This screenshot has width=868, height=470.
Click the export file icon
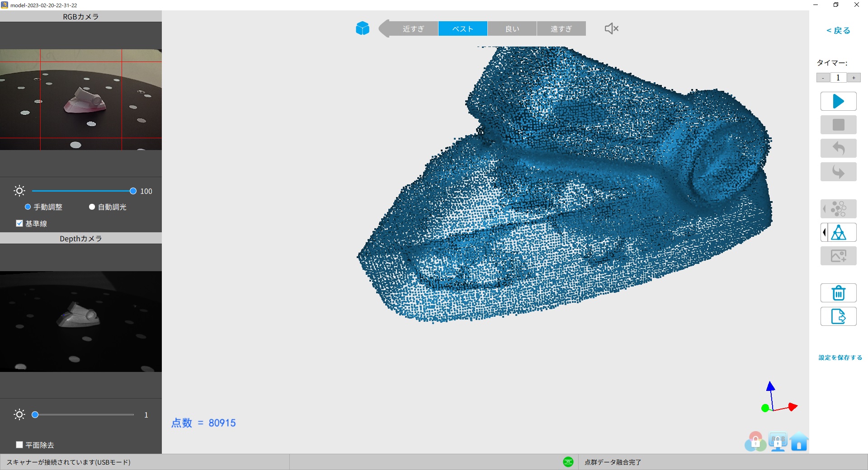[x=838, y=316]
